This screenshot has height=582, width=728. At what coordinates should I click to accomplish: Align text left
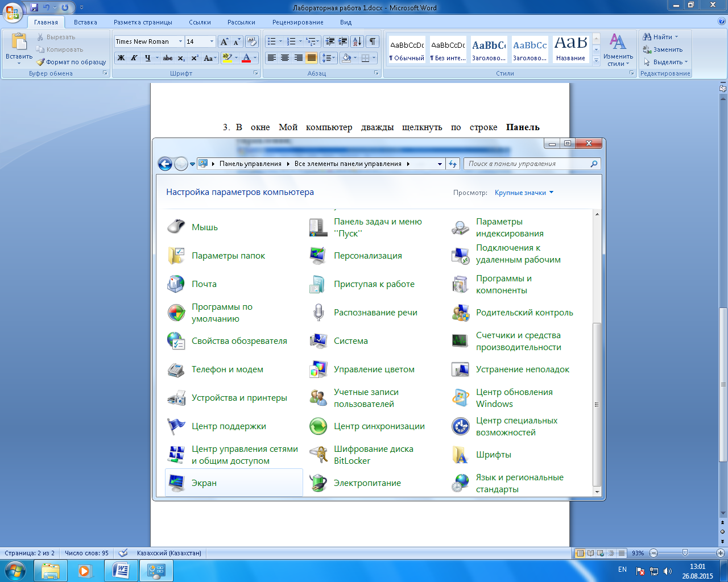(272, 58)
